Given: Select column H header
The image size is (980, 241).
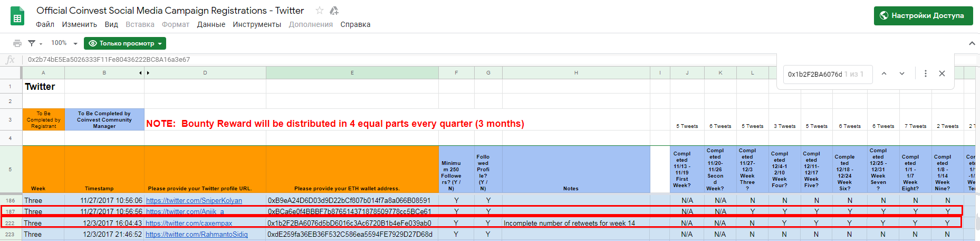Looking at the screenshot, I should [x=576, y=73].
